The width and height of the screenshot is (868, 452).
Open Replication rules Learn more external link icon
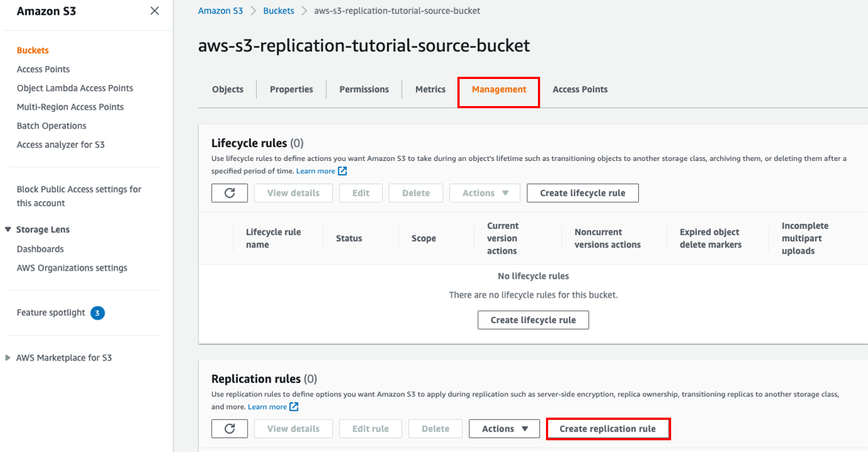click(x=294, y=407)
